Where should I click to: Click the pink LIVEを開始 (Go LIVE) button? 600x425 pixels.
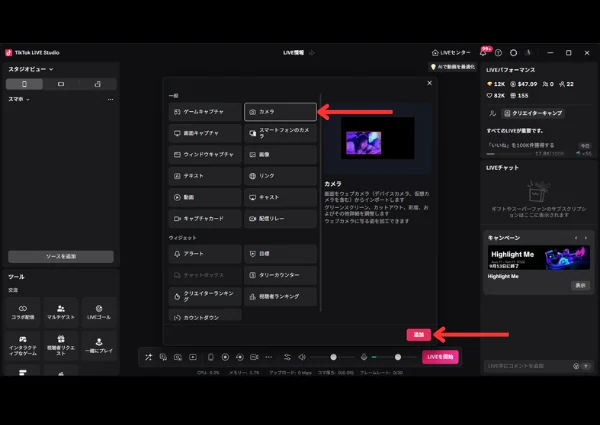440,357
